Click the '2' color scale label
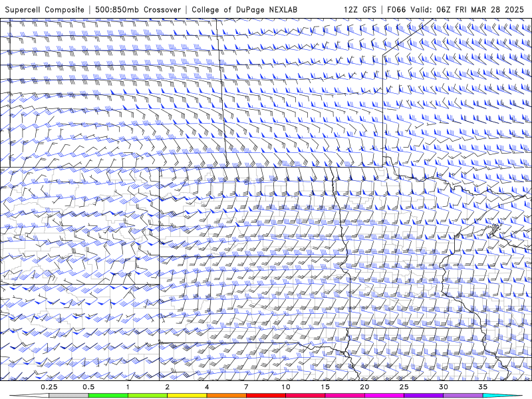Image resolution: width=532 pixels, height=399 pixels. point(168,387)
